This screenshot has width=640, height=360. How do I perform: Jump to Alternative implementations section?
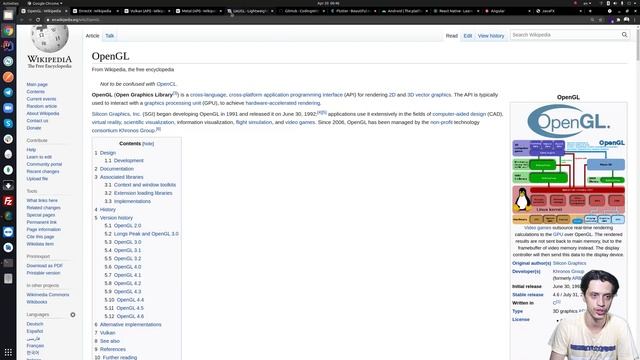coord(131,324)
